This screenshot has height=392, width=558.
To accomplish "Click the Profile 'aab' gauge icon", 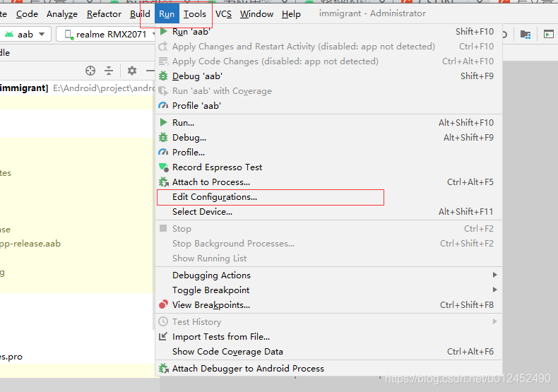I will [x=163, y=106].
